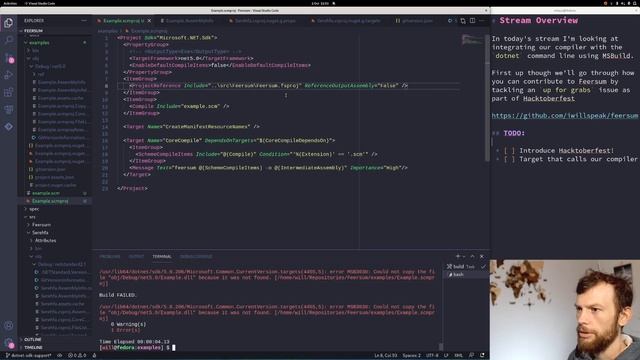
Task: Click the editor minimap thumbnail
Action: [x=472, y=40]
